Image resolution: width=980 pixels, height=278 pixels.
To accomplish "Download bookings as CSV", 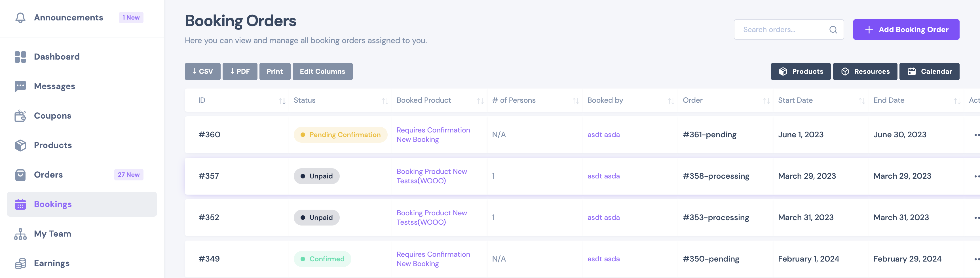I will pyautogui.click(x=202, y=71).
